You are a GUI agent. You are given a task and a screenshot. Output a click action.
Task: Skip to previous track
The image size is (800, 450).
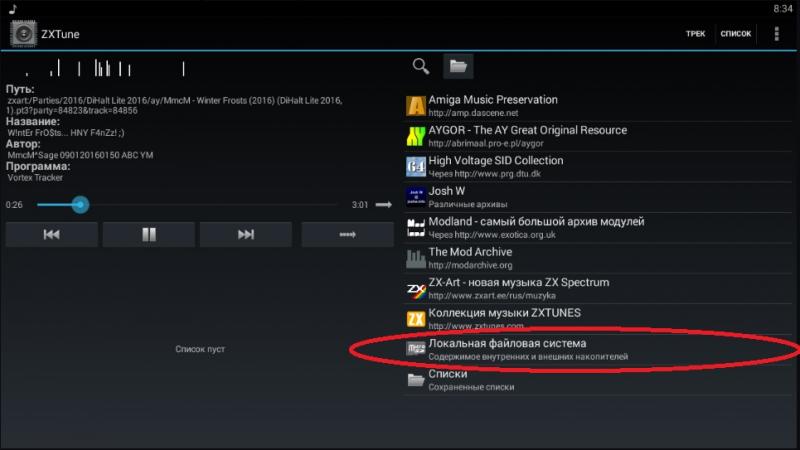(52, 235)
